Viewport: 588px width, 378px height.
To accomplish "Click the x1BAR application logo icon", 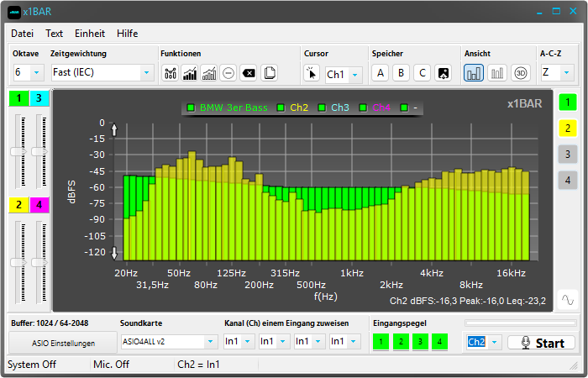I will (14, 12).
